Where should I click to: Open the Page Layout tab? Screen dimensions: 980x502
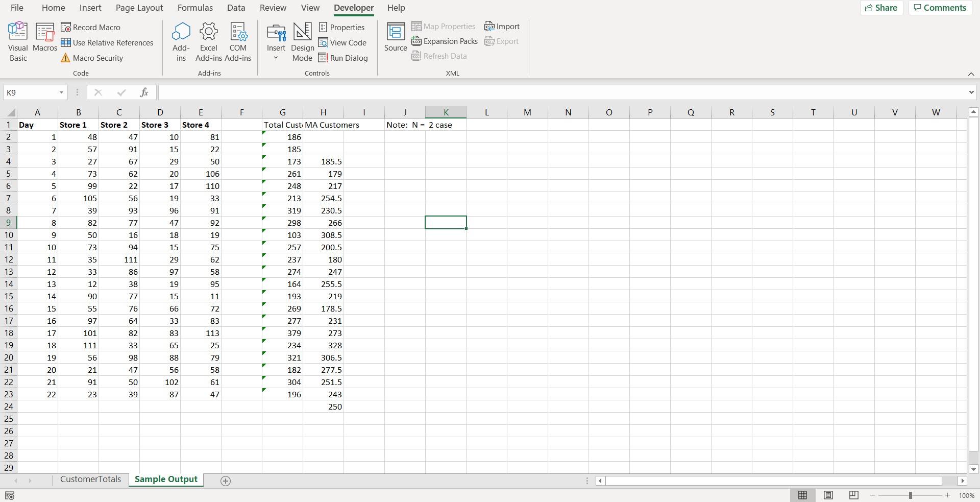click(x=139, y=8)
